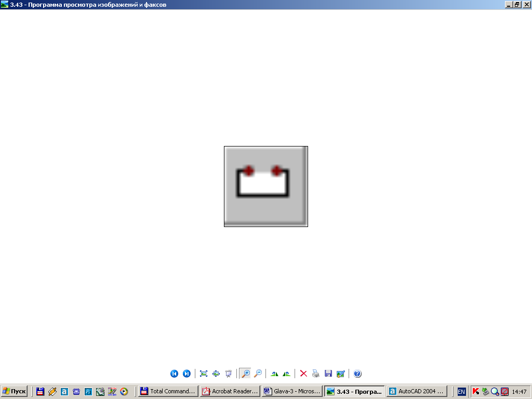Launch second AutoCAD shortcut in Quick Launch
This screenshot has width=532, height=399.
pyautogui.click(x=88, y=392)
